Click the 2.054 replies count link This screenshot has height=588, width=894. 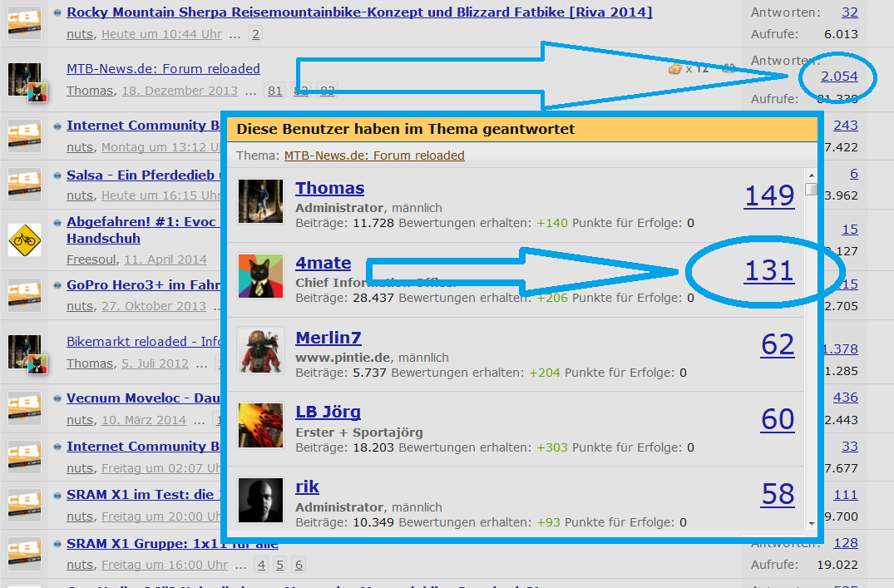tap(838, 77)
